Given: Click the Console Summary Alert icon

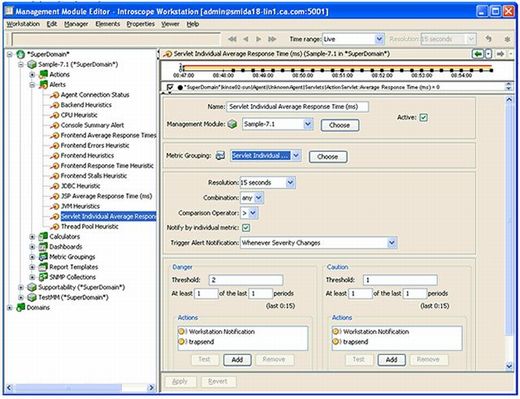Looking at the screenshot, I should 55,125.
